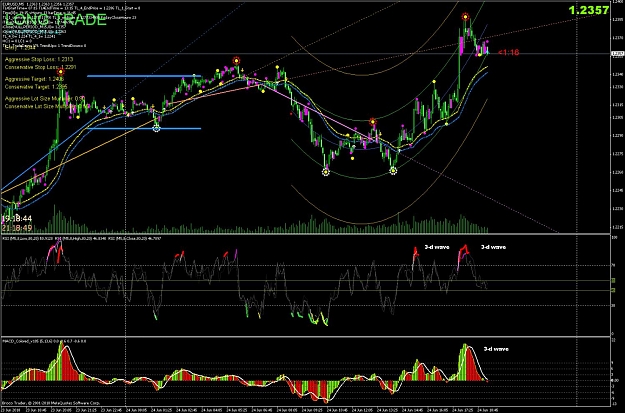Click the blue-ringed marker on the lower blue line

point(156,128)
